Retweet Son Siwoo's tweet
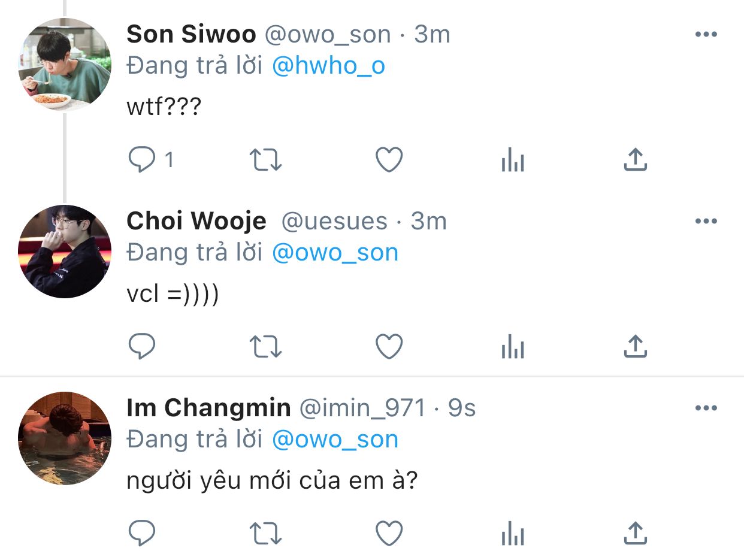744x560 pixels. click(265, 160)
